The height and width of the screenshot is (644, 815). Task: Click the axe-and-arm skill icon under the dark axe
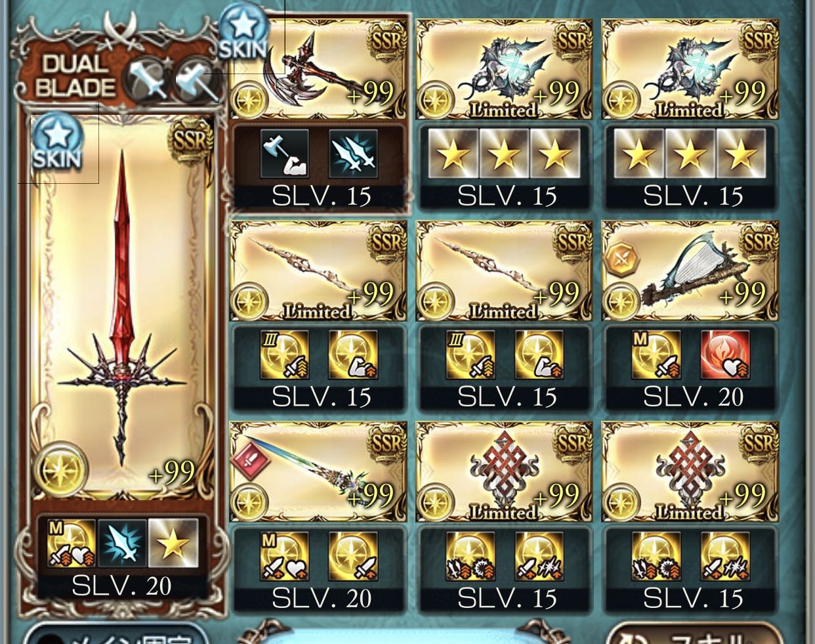pos(284,154)
